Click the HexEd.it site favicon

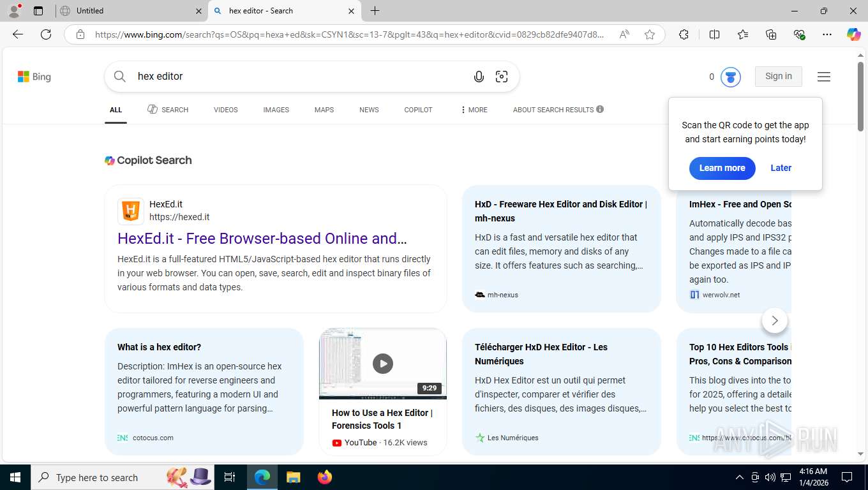click(130, 211)
